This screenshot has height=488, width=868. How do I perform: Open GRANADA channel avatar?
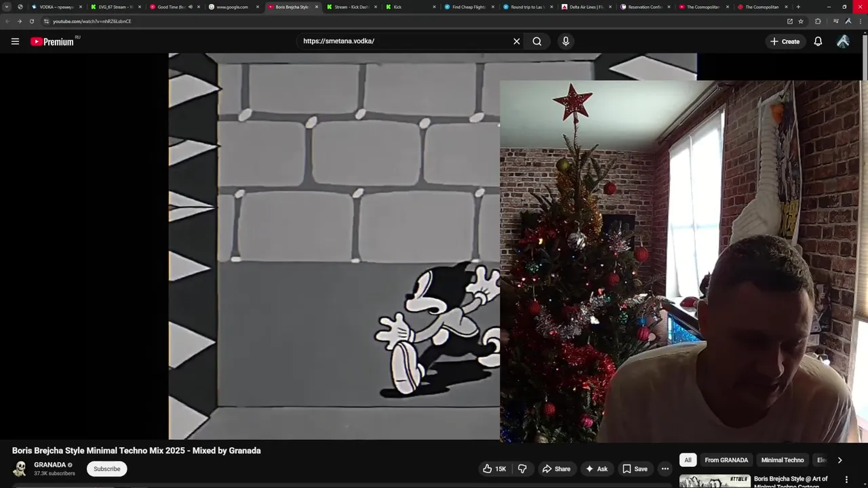[x=20, y=469]
